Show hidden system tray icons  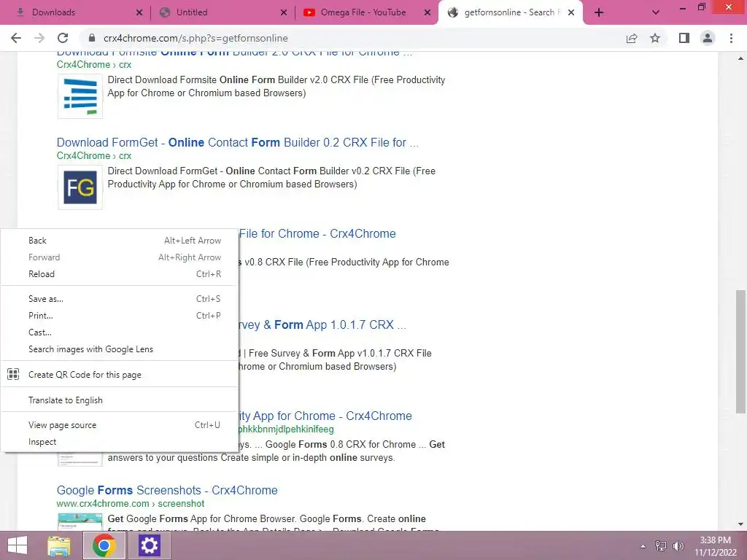[643, 546]
